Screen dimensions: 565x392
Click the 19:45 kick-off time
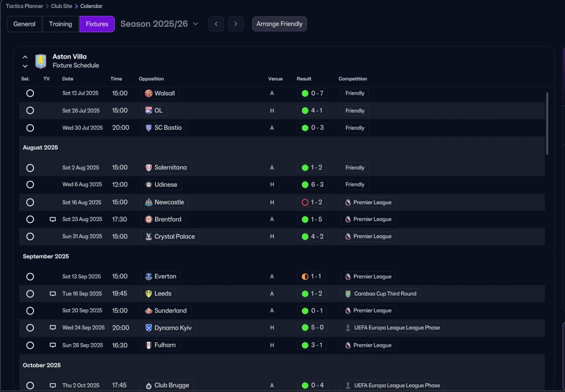pos(120,294)
